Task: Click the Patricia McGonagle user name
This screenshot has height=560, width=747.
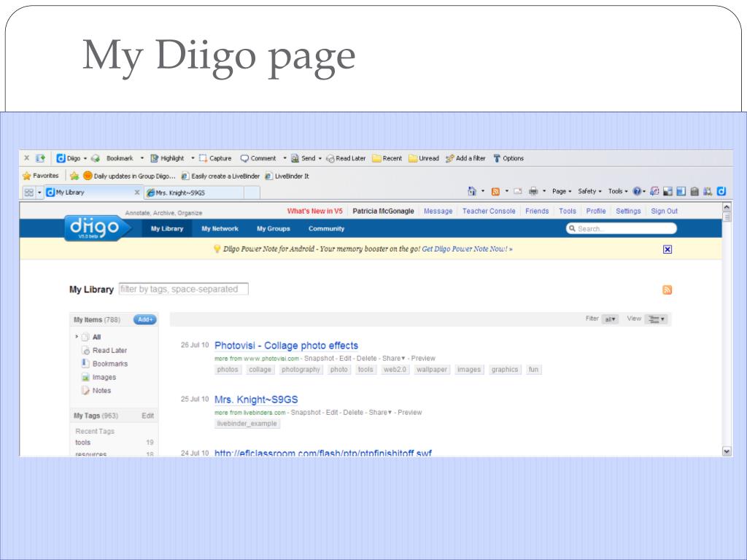Action: click(x=383, y=211)
